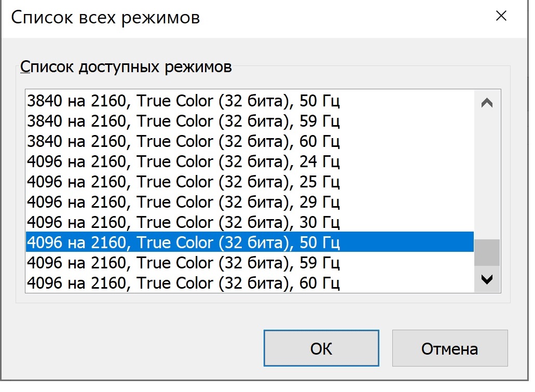
Task: Click the Отмена button
Action: [449, 348]
